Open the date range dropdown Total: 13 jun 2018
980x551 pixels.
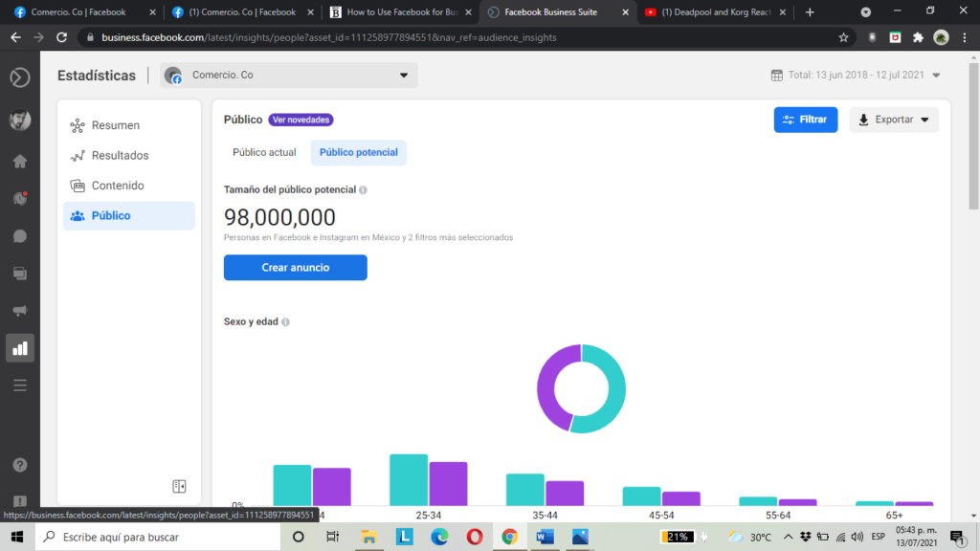coord(856,75)
